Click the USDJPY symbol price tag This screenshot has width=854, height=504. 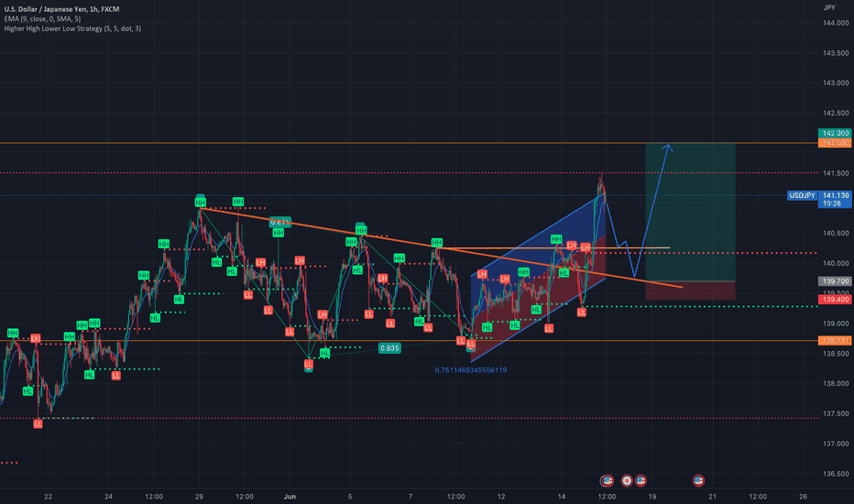(803, 195)
